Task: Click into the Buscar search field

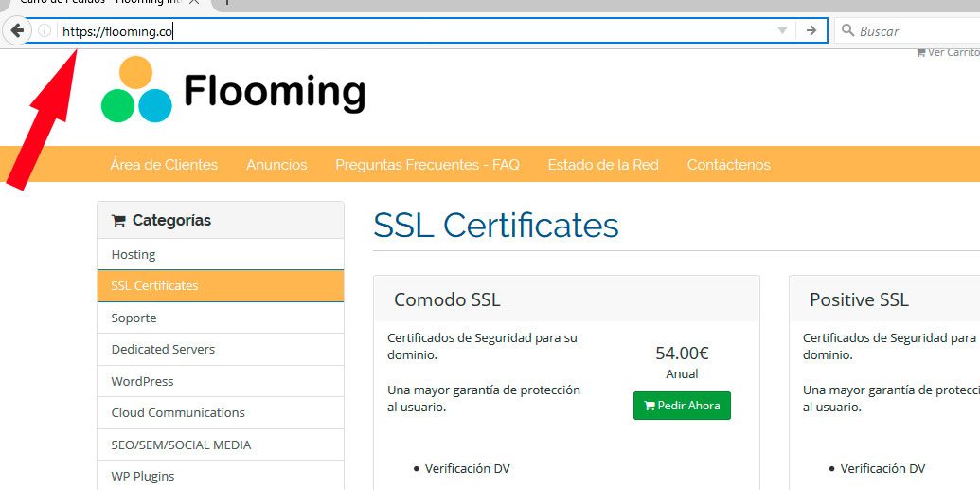Action: (914, 31)
